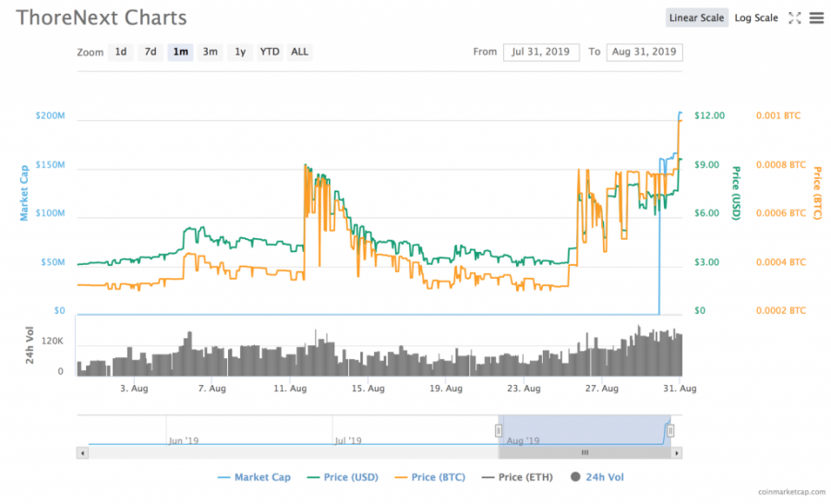Viewport: 831px width, 504px height.
Task: Click the 0.001 BTC axis label
Action: (778, 115)
